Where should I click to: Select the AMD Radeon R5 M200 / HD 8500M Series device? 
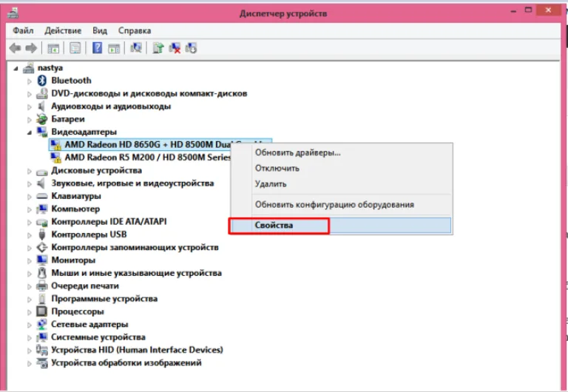[148, 158]
